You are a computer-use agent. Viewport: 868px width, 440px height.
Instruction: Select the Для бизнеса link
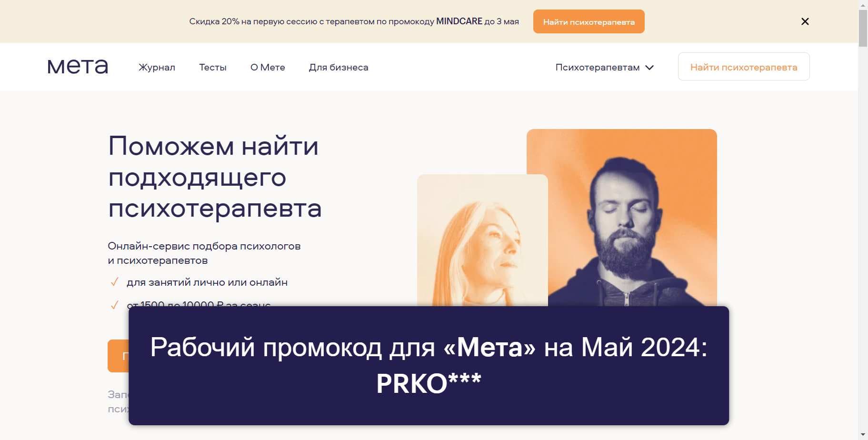[x=339, y=67]
